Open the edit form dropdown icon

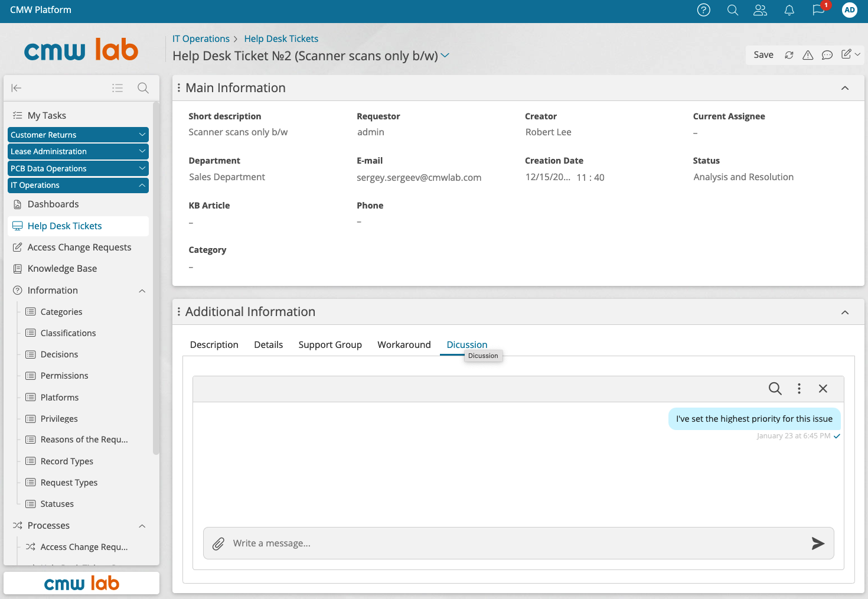(x=851, y=54)
